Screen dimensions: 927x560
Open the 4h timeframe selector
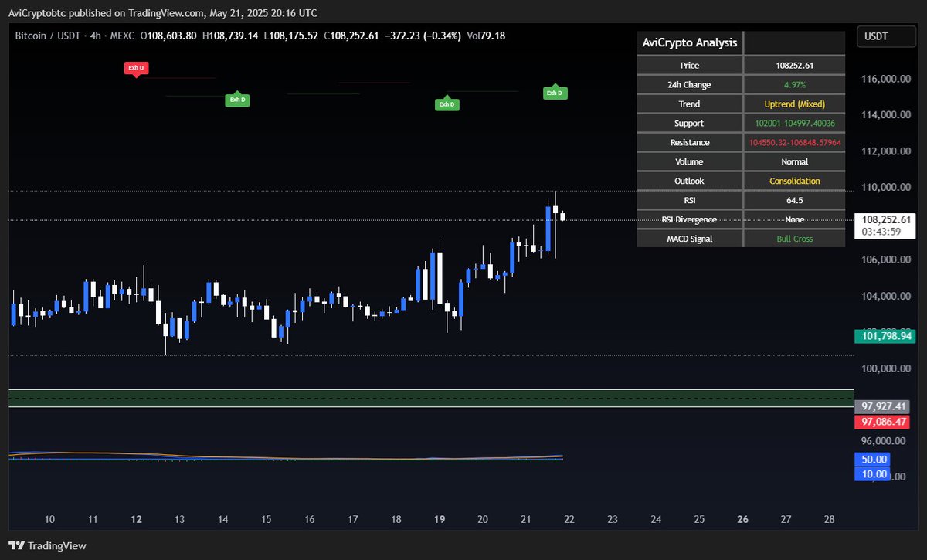coord(94,36)
